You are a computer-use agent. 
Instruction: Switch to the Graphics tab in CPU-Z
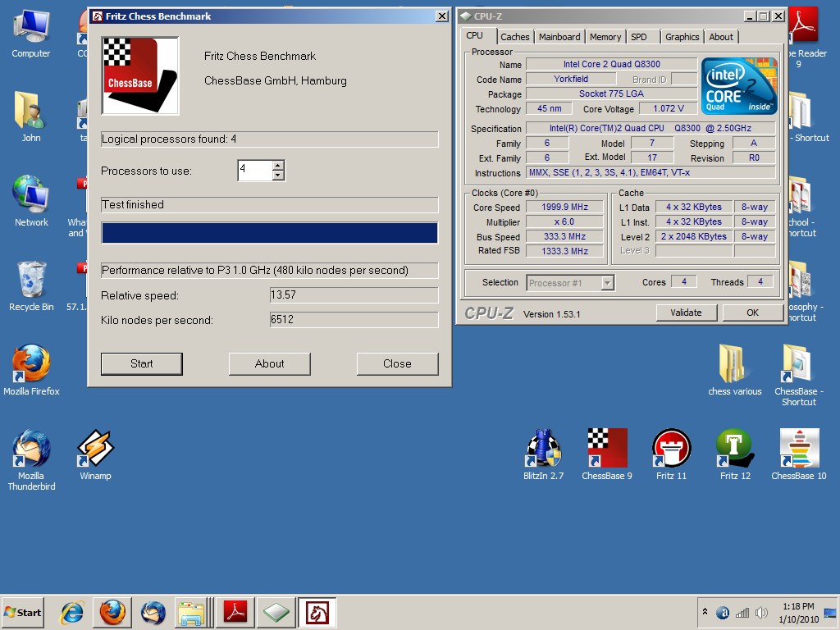[682, 37]
